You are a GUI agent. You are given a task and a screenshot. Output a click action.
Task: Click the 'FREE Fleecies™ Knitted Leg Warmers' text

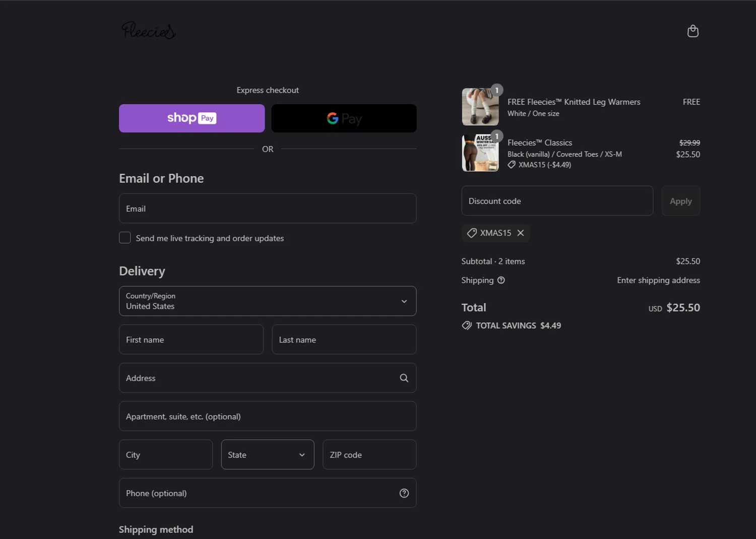pyautogui.click(x=574, y=102)
